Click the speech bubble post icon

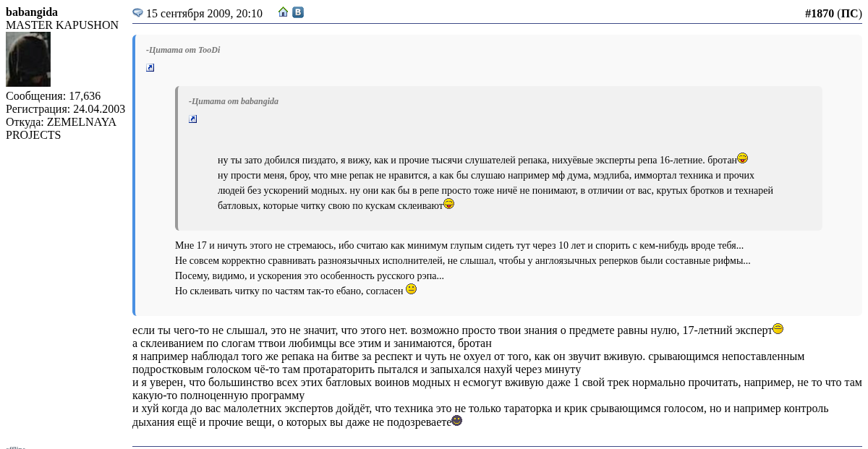point(137,13)
